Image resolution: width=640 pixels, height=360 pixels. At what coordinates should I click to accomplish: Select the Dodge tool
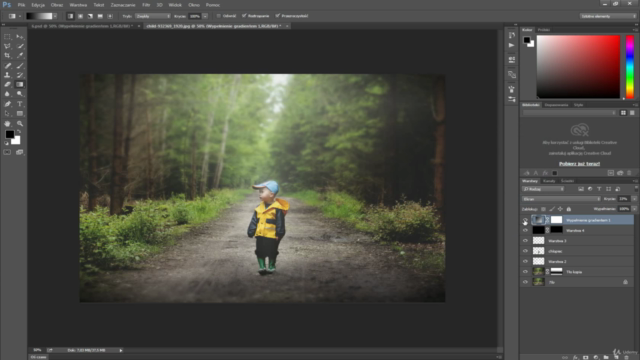[x=20, y=94]
